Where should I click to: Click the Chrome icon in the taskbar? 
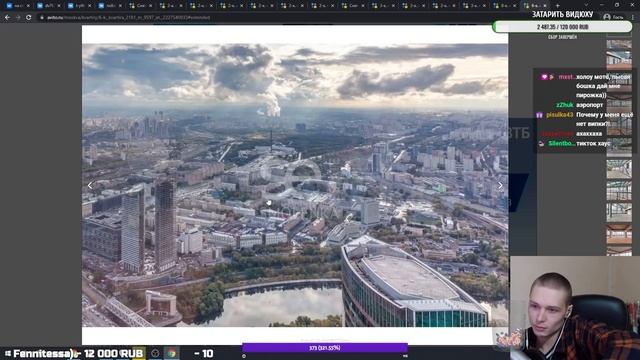pos(172,353)
